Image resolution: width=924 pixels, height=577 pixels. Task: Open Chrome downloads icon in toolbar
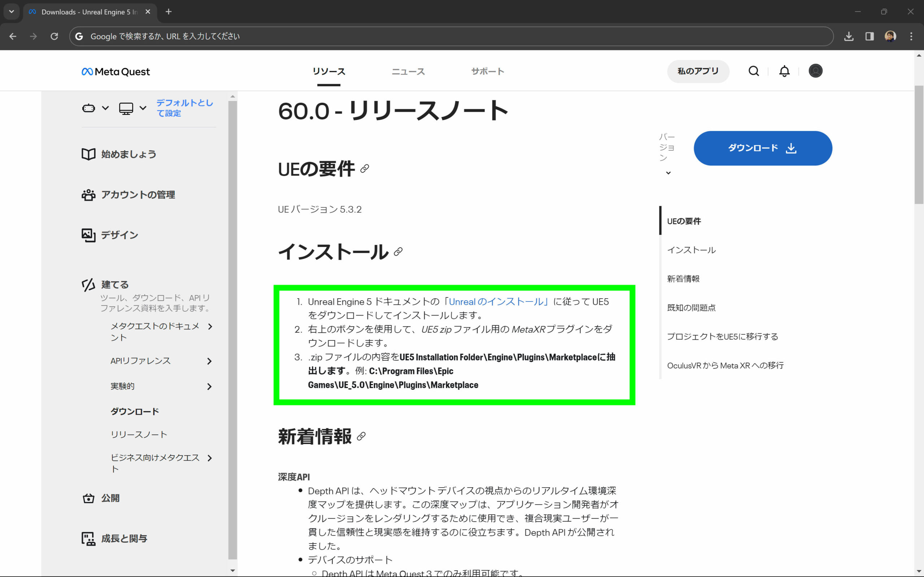pyautogui.click(x=849, y=36)
